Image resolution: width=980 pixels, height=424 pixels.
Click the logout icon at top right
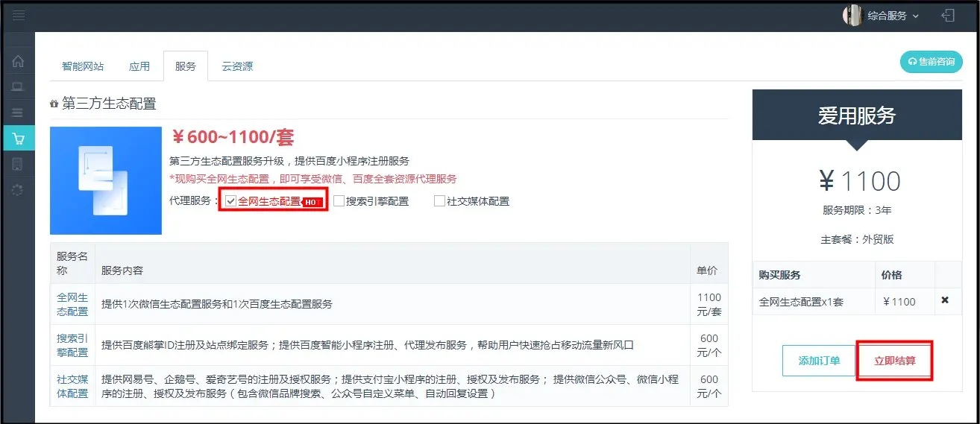point(948,16)
